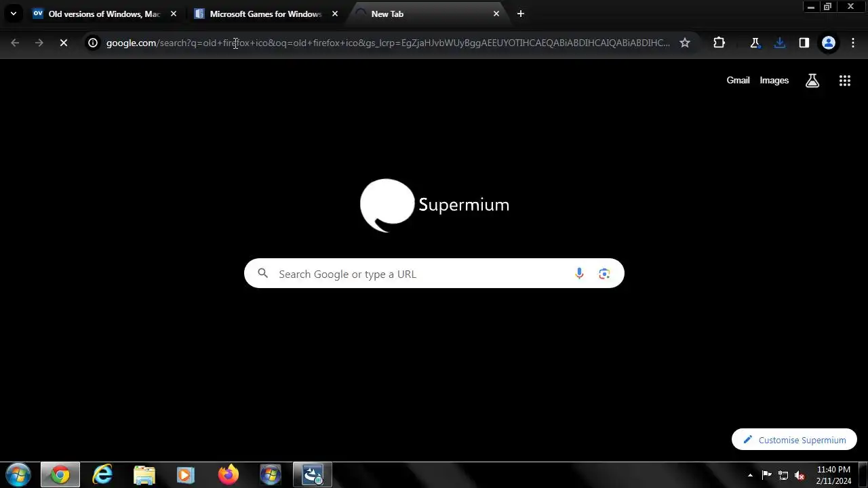Viewport: 868px width, 488px height.
Task: Click Customise Supermium button
Action: pyautogui.click(x=794, y=440)
